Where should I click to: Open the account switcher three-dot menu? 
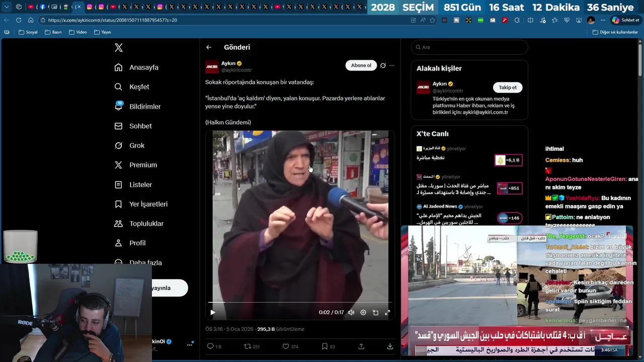click(190, 344)
